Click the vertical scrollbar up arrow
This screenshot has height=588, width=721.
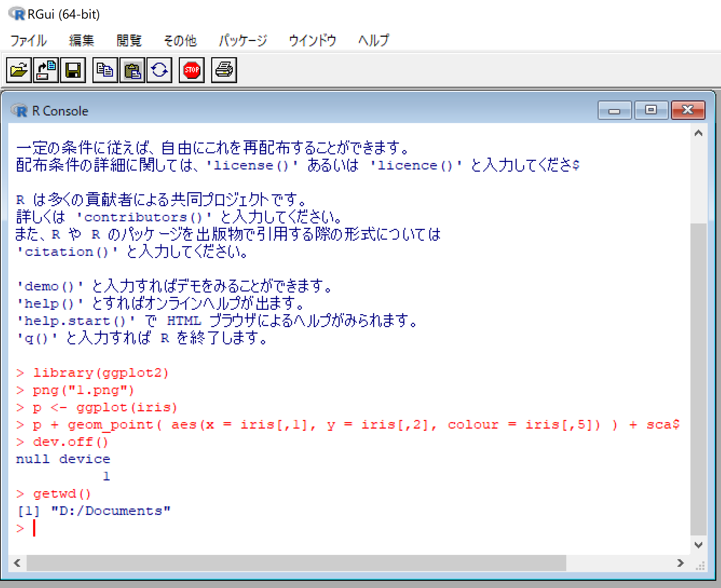point(698,133)
